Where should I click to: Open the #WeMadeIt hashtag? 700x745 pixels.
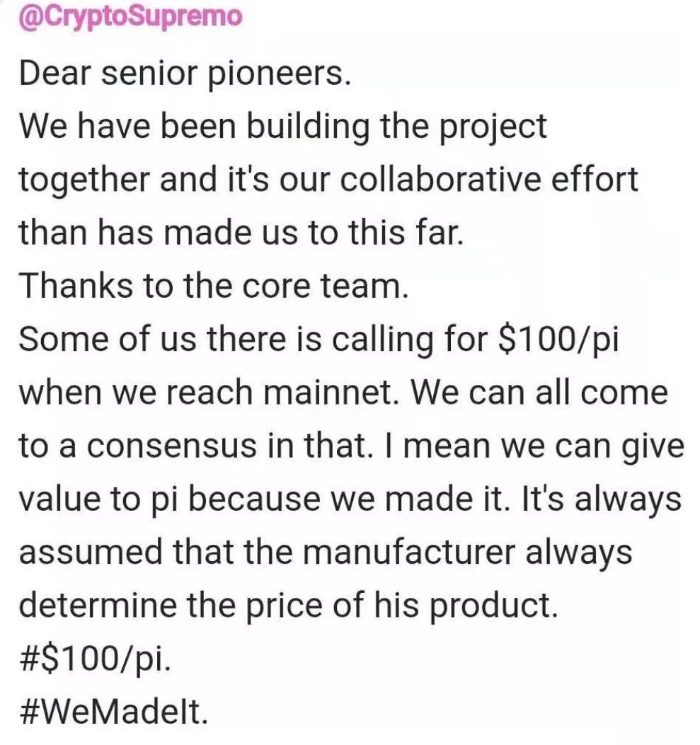[x=114, y=712]
